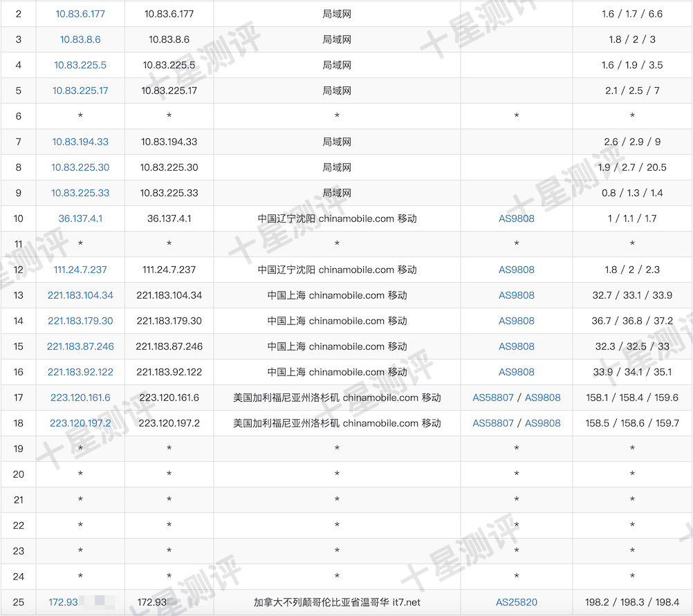
Task: Click latency "1 / 1.1 / 1.7"
Action: (x=632, y=218)
